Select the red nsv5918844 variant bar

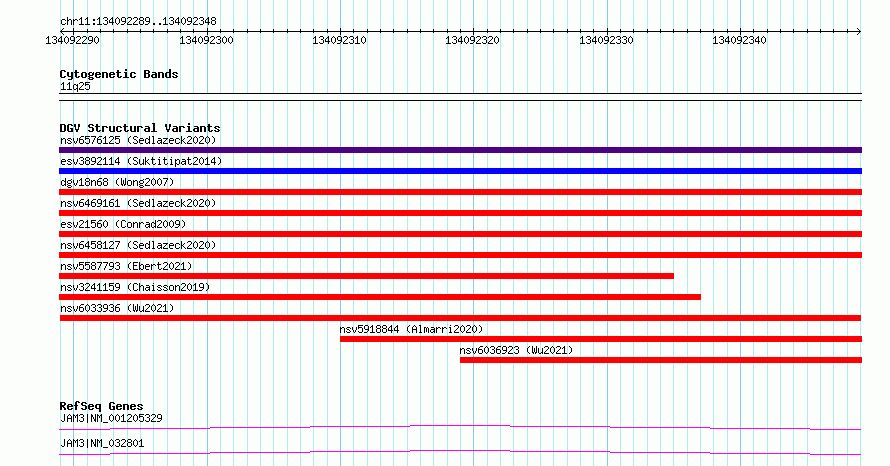click(x=601, y=339)
